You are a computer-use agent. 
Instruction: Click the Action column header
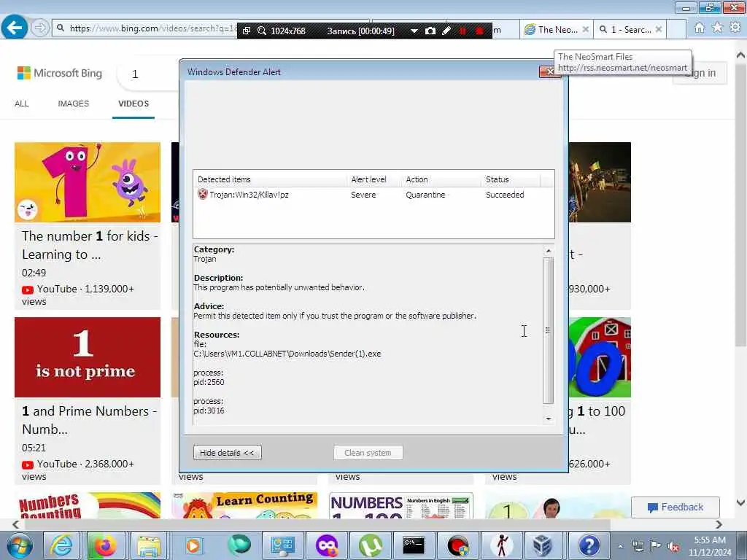point(441,179)
